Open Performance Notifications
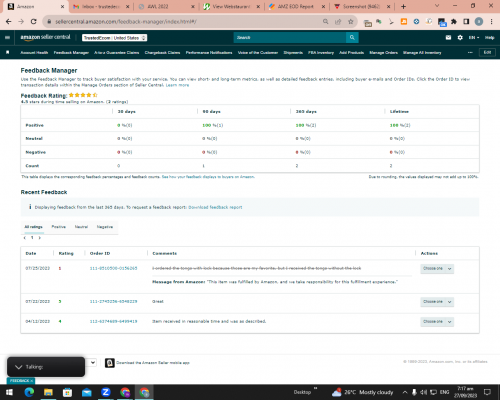 click(209, 53)
